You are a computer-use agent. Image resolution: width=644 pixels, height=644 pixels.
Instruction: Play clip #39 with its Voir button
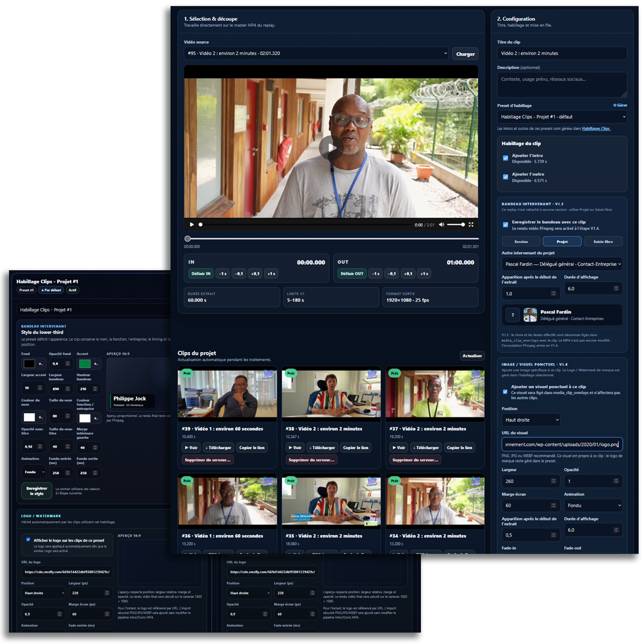coord(191,447)
